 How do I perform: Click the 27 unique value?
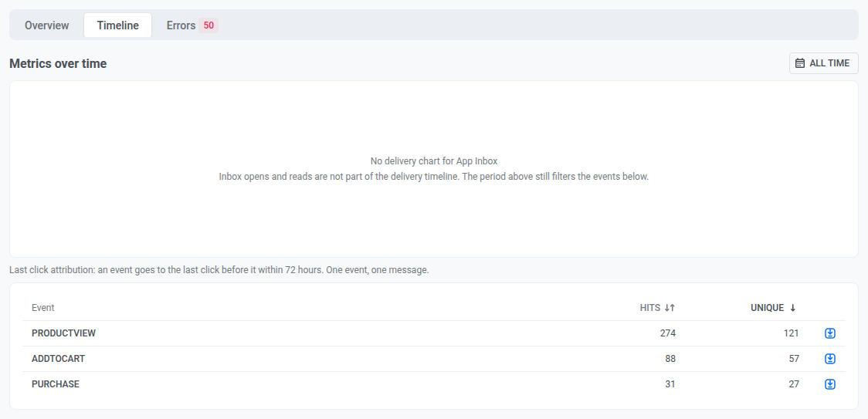point(794,384)
